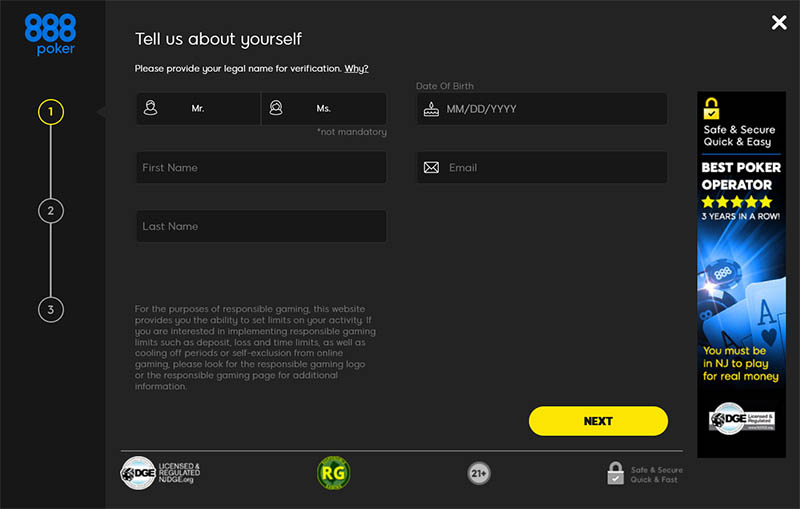Close the registration dialog
This screenshot has width=800, height=509.
[779, 22]
